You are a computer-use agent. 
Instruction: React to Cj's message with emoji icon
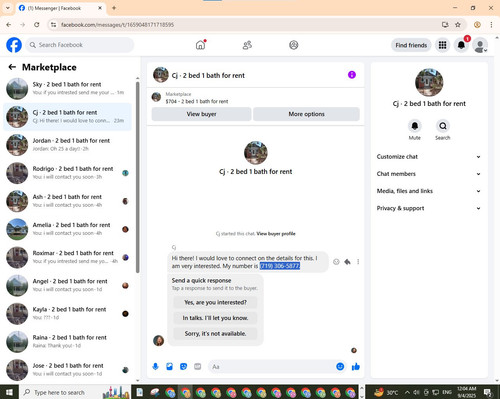pyautogui.click(x=336, y=262)
